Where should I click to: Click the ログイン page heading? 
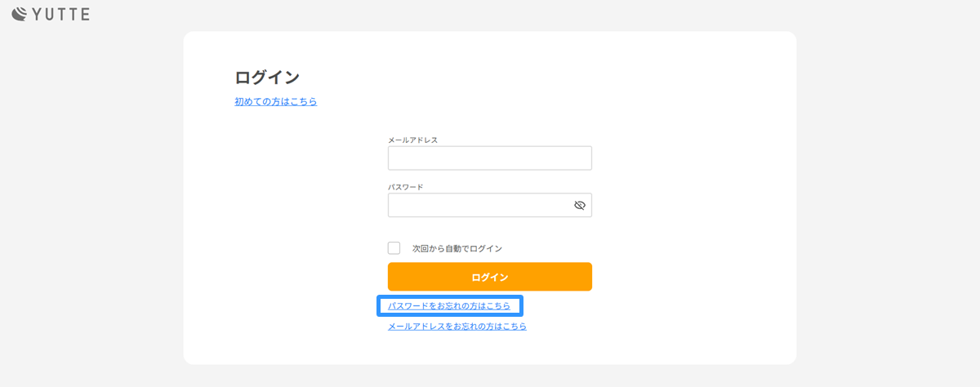point(267,78)
